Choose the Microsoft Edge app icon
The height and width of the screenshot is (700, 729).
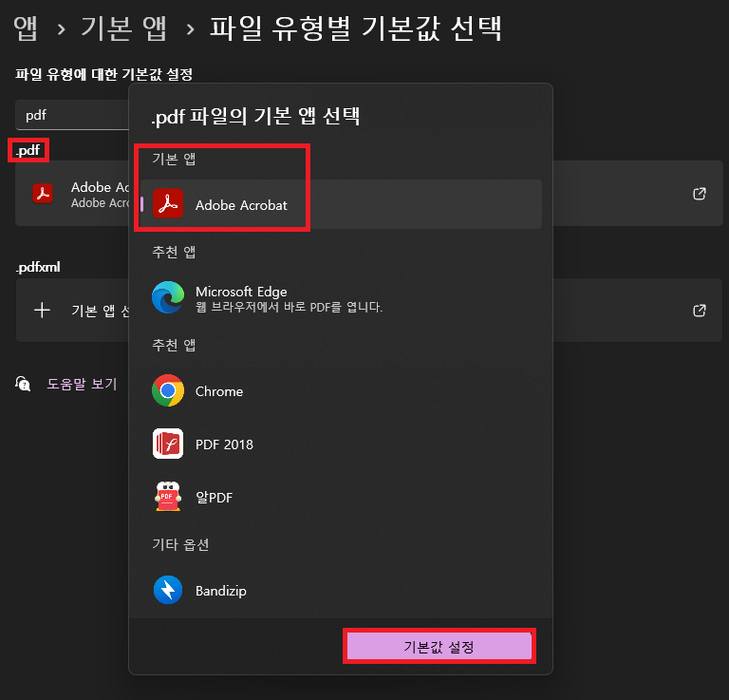pyautogui.click(x=168, y=297)
